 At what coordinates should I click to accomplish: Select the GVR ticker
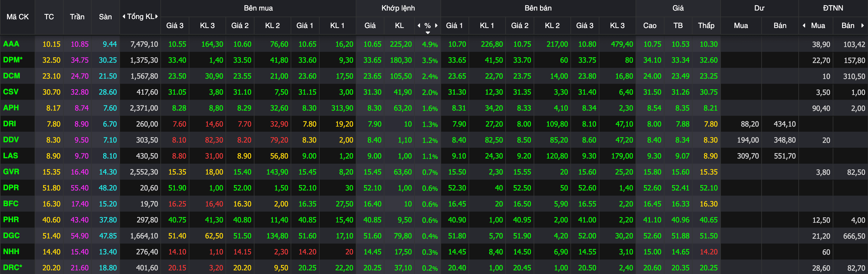[11, 172]
